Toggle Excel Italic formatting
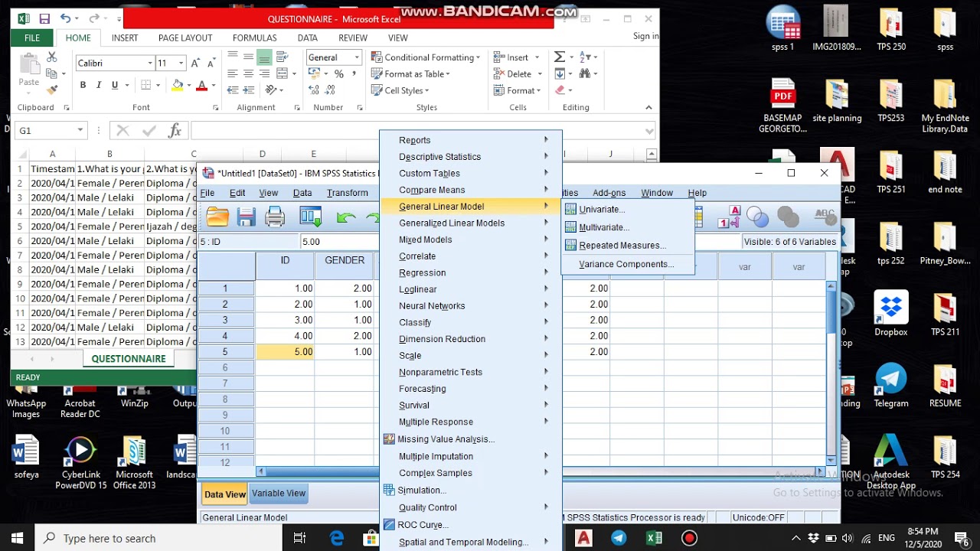Viewport: 980px width, 551px height. pos(99,85)
